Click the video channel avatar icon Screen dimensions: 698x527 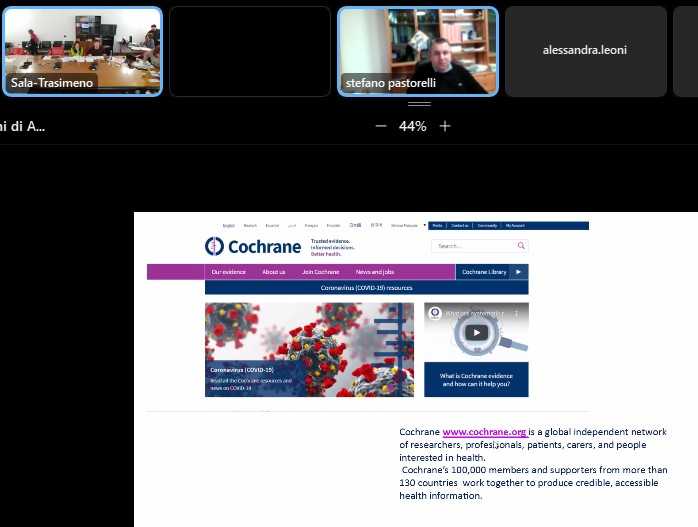434,313
